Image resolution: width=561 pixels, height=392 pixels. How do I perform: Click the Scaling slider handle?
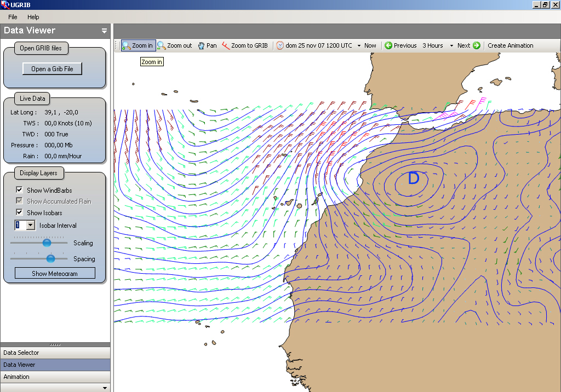coord(47,243)
